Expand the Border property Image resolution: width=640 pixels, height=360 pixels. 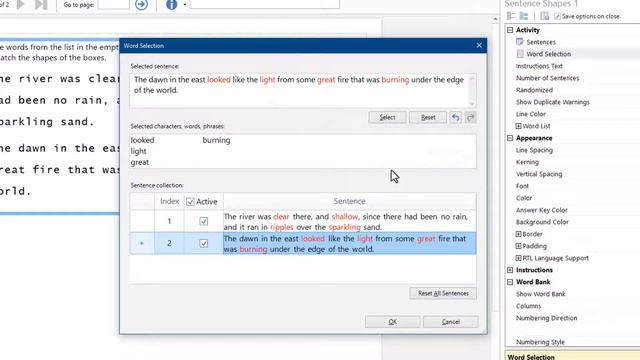(518, 234)
